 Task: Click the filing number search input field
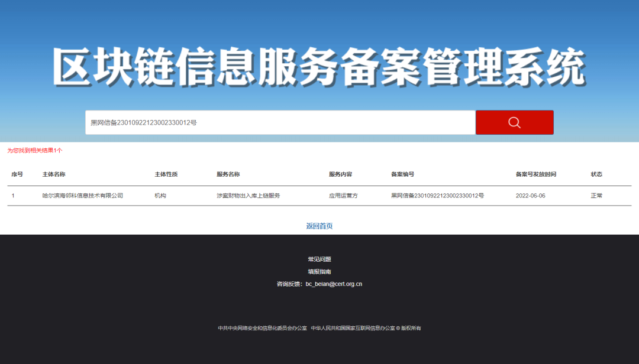[x=280, y=122]
